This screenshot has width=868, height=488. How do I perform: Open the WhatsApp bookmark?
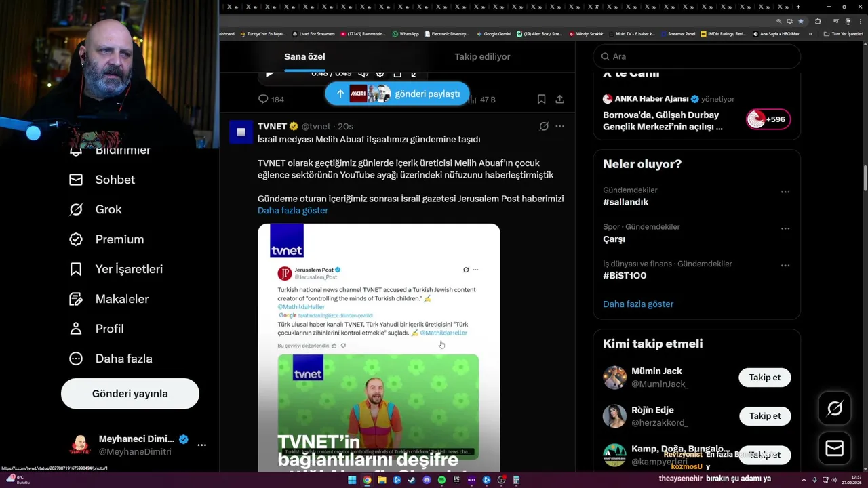[x=406, y=33]
